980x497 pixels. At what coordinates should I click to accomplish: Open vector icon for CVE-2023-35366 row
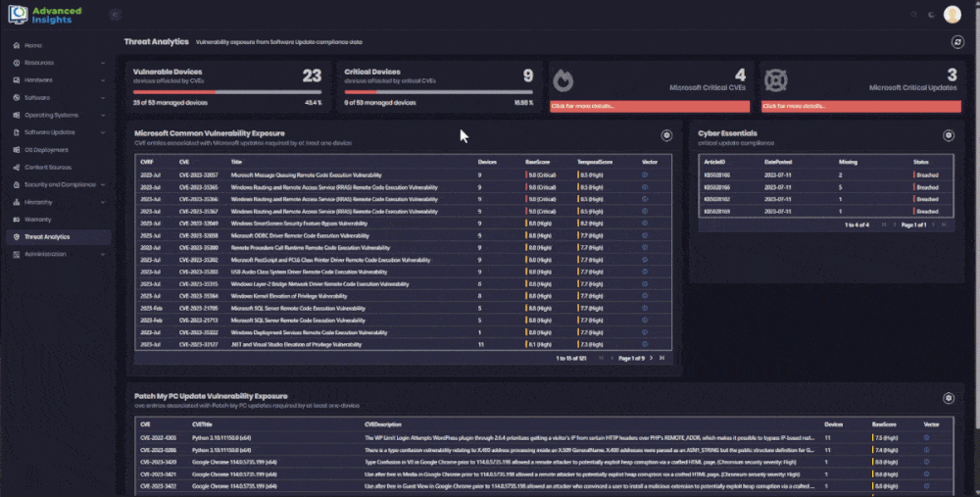coord(645,199)
